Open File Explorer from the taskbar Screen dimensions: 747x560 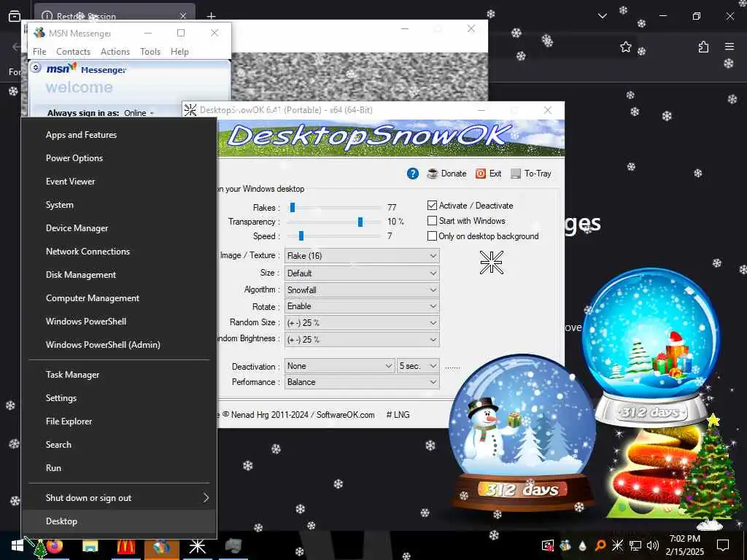tap(90, 545)
